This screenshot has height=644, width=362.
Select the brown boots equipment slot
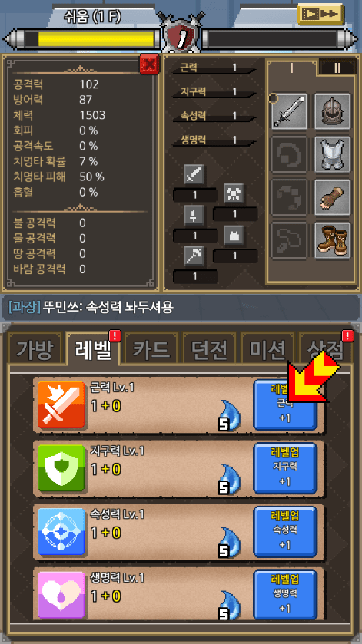point(332,241)
